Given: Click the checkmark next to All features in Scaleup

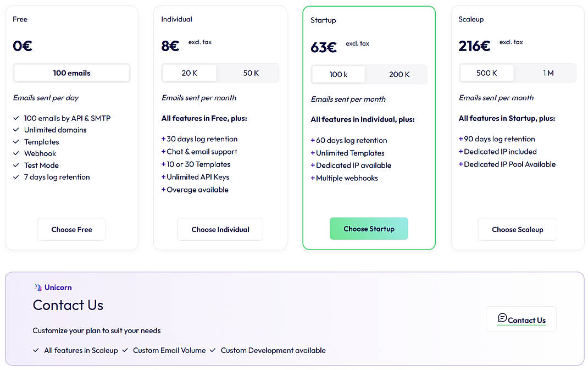Looking at the screenshot, I should (36, 350).
